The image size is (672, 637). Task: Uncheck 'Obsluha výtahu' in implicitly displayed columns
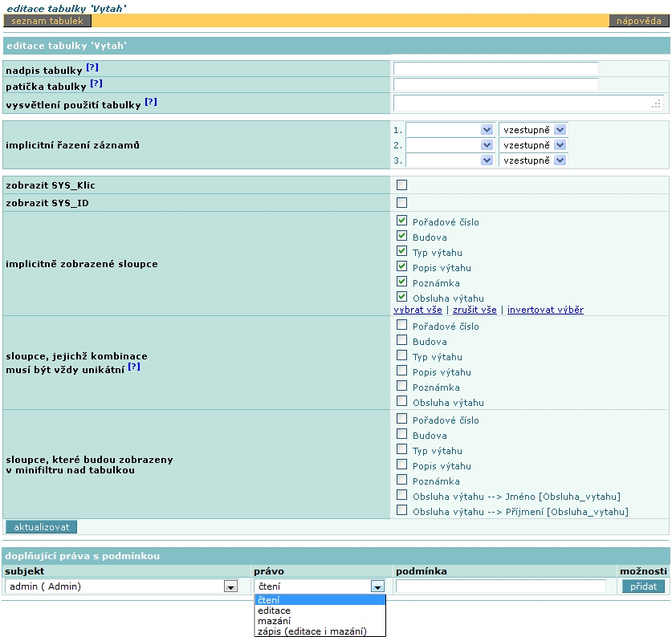click(401, 297)
